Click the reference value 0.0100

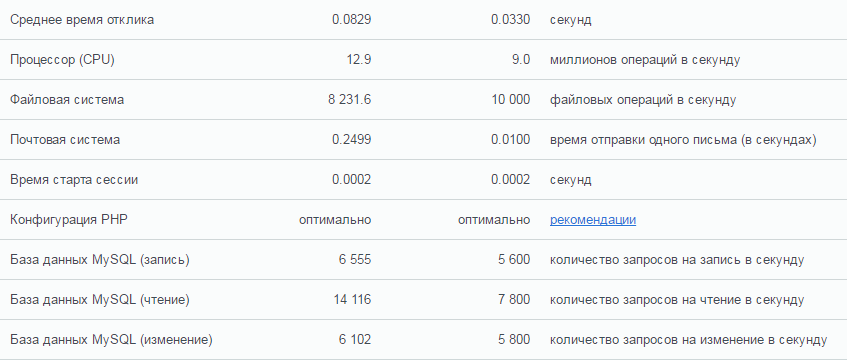point(510,140)
